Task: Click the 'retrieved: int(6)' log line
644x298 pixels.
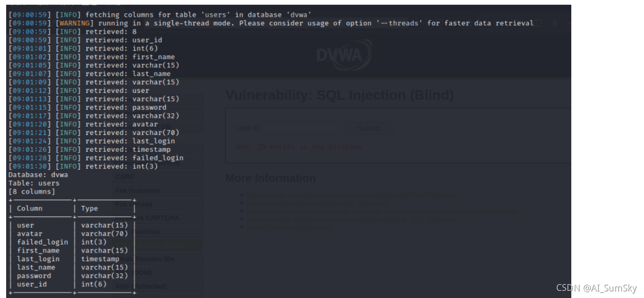Action: tap(83, 49)
